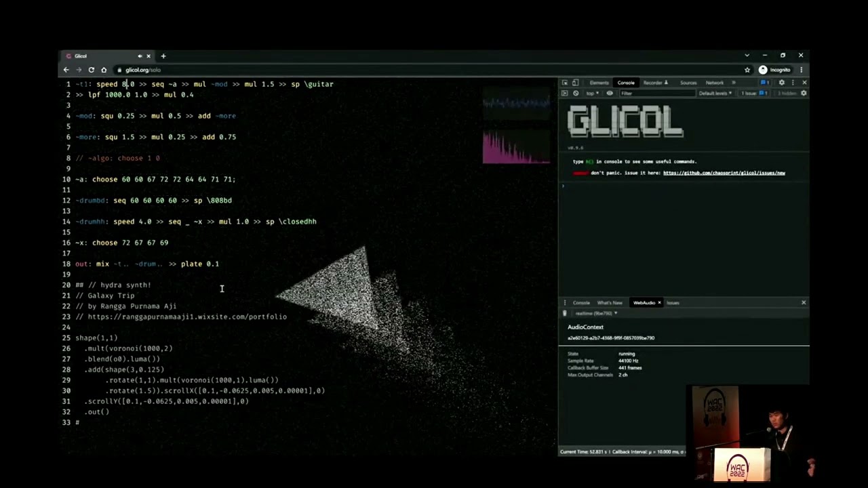Click the 'Galaxy Trip' comment line
868x488 pixels.
click(105, 296)
